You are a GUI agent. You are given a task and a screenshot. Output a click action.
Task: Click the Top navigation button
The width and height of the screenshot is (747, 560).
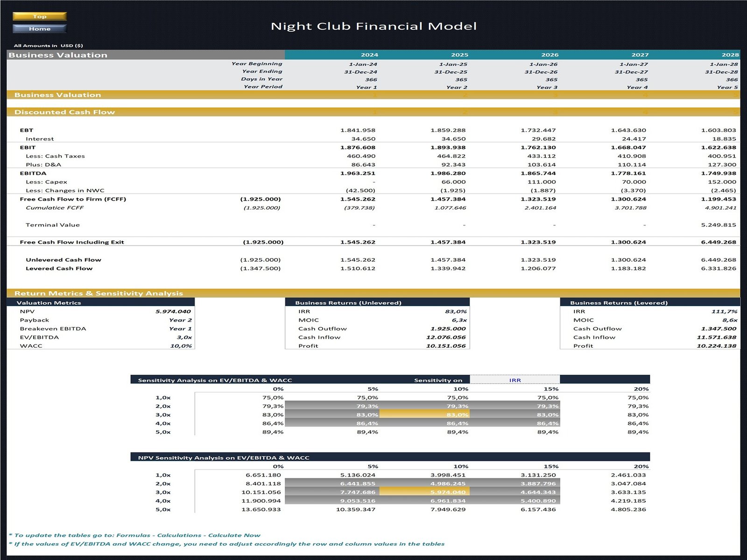[40, 16]
